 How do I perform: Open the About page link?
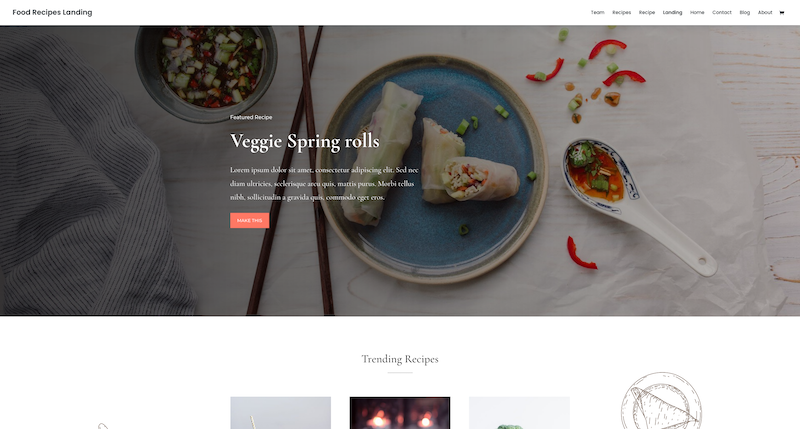[765, 12]
